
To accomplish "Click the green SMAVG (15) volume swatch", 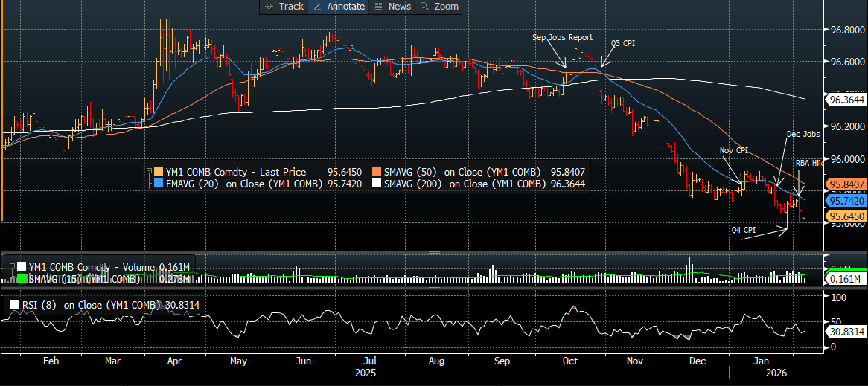I will pyautogui.click(x=22, y=279).
